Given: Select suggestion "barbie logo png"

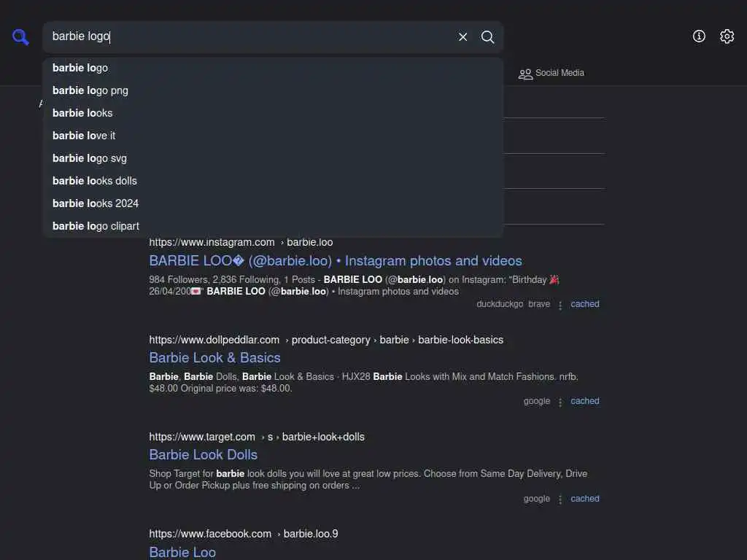Looking at the screenshot, I should (273, 90).
